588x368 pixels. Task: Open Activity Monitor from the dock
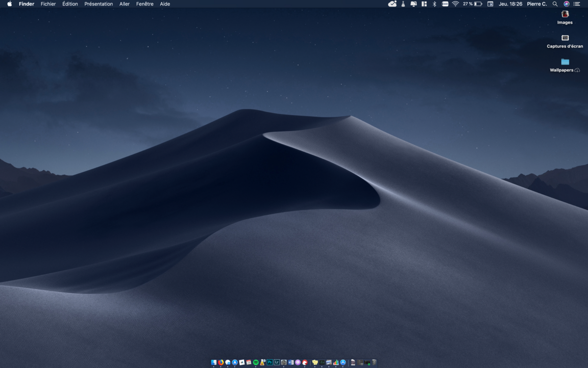coord(322,362)
